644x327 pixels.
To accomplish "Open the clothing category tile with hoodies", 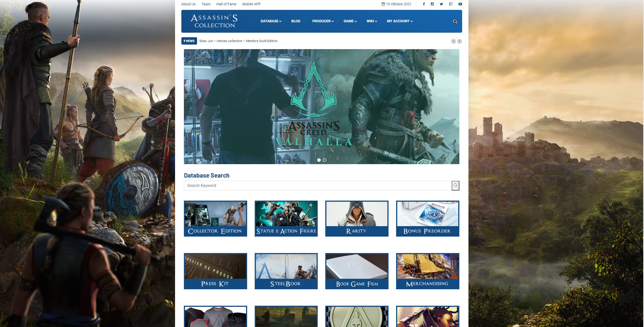I will coord(216,316).
